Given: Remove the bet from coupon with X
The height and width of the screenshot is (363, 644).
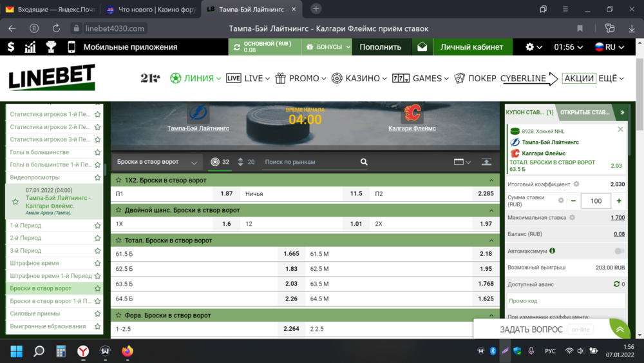Looking at the screenshot, I should coord(620,130).
